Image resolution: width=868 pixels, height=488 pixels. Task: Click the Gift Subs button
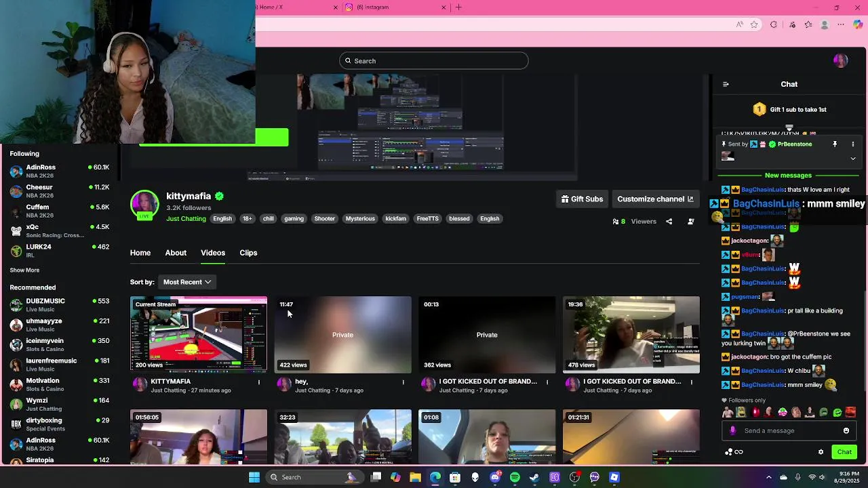coord(582,199)
